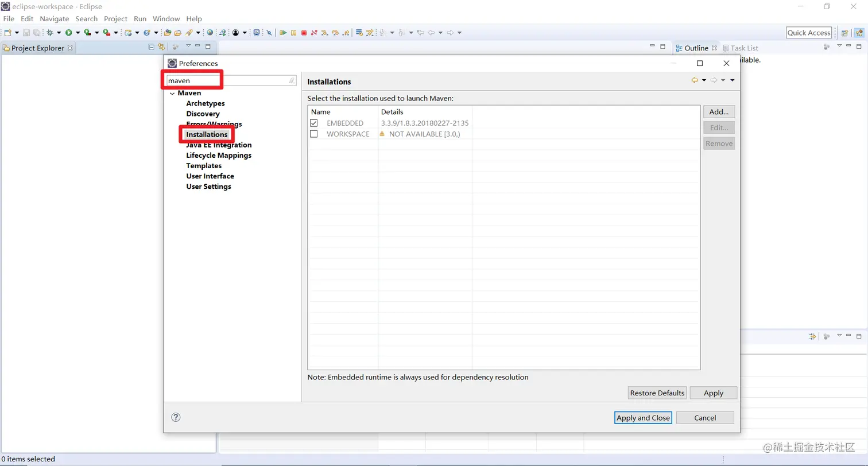Click the Preferences help question mark icon
Image resolution: width=868 pixels, height=466 pixels.
(x=176, y=417)
